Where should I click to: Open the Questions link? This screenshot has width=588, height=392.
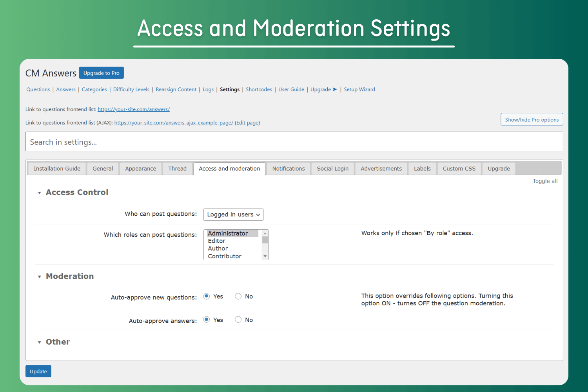coord(38,89)
